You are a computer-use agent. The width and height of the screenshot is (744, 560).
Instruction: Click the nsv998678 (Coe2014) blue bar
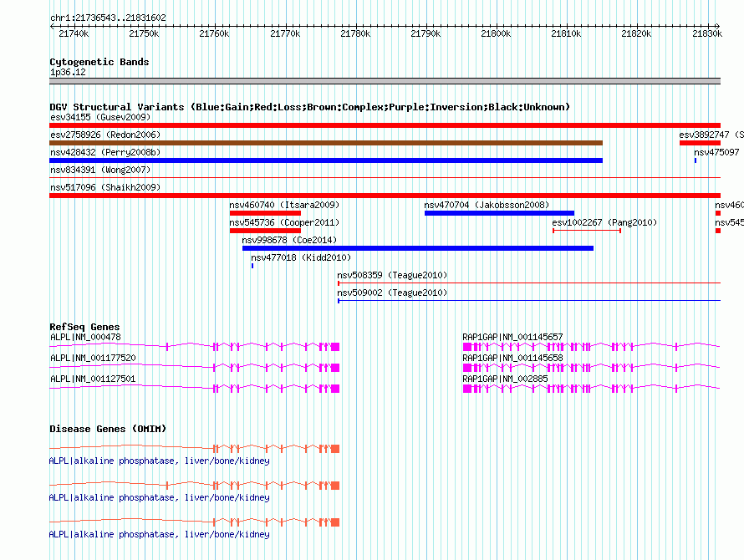[x=417, y=248]
